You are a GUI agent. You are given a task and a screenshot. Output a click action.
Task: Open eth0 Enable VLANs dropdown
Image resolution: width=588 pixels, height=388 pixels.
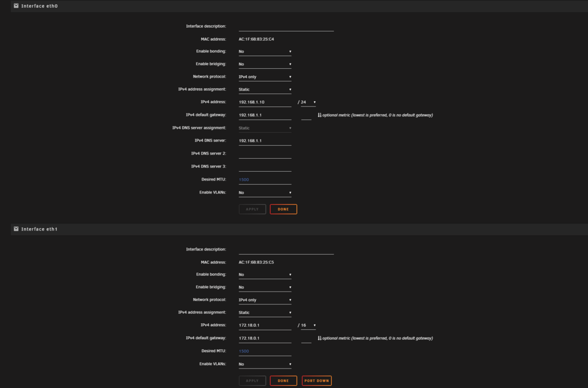pyautogui.click(x=265, y=193)
